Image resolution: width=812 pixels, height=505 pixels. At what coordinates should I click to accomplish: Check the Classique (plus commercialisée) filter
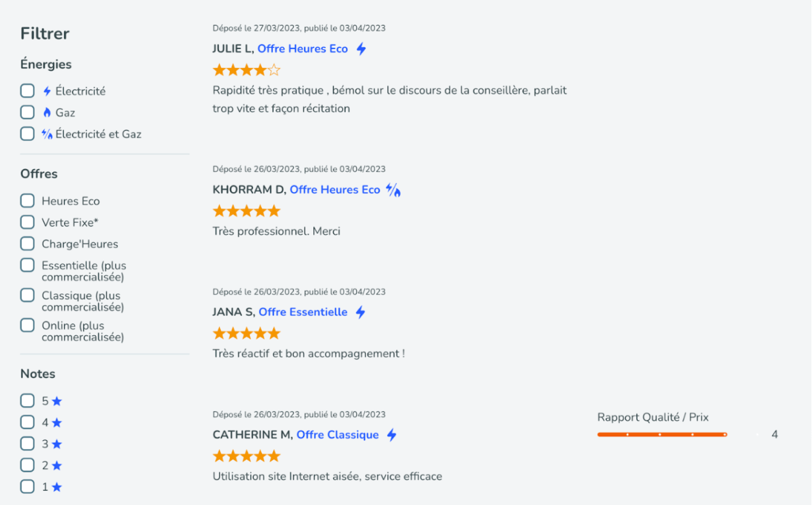pos(27,295)
